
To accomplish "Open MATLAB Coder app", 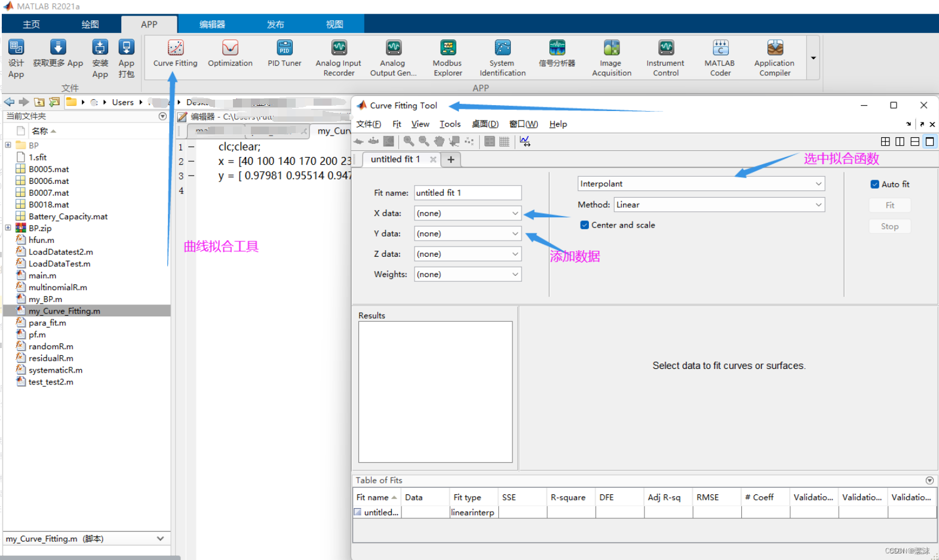I will (x=720, y=59).
